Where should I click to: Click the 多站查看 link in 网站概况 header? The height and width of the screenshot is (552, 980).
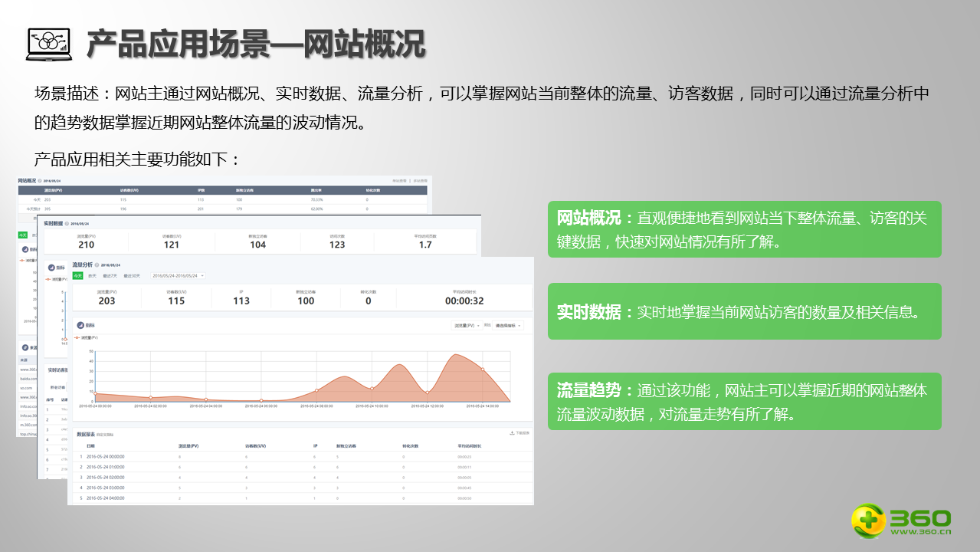click(x=421, y=180)
